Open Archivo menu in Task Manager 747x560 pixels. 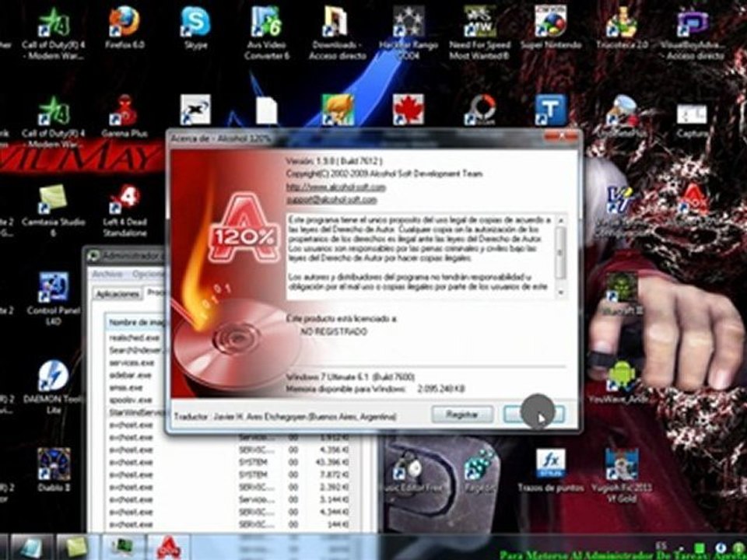coord(107,275)
